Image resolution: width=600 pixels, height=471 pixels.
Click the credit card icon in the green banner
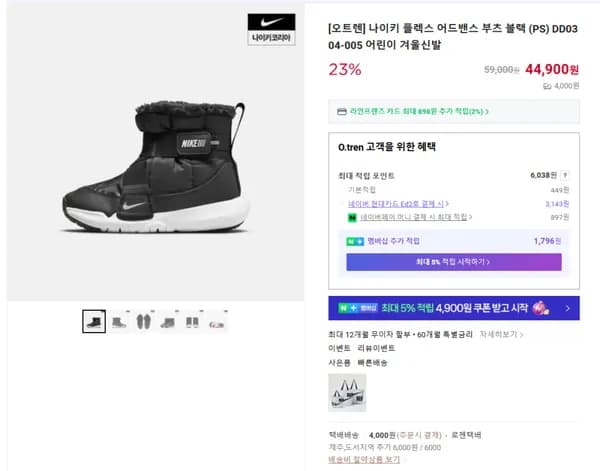(343, 113)
